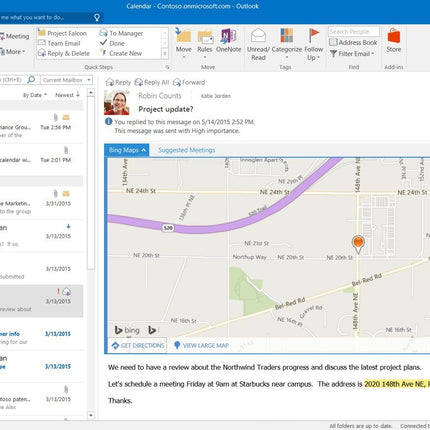Select the Done quick step
Image resolution: width=430 pixels, height=430 pixels.
[x=112, y=43]
